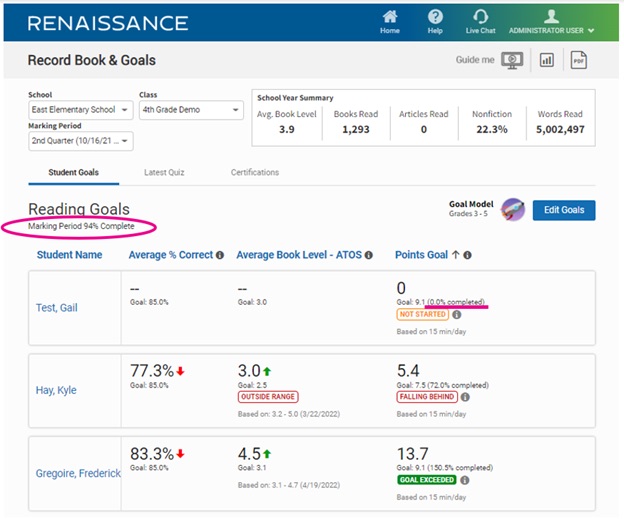Select the rocket Goal Model icon
The height and width of the screenshot is (520, 624).
(x=513, y=209)
